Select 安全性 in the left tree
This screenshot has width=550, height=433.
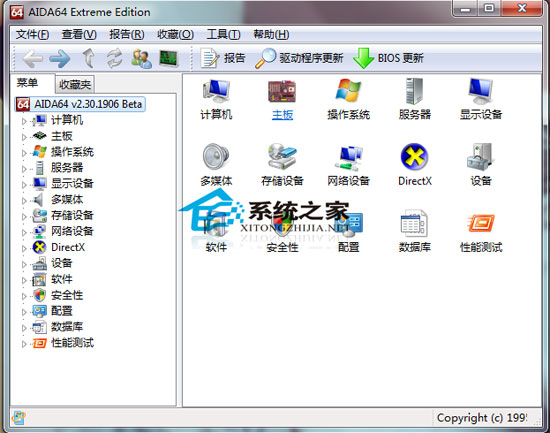click(x=67, y=295)
